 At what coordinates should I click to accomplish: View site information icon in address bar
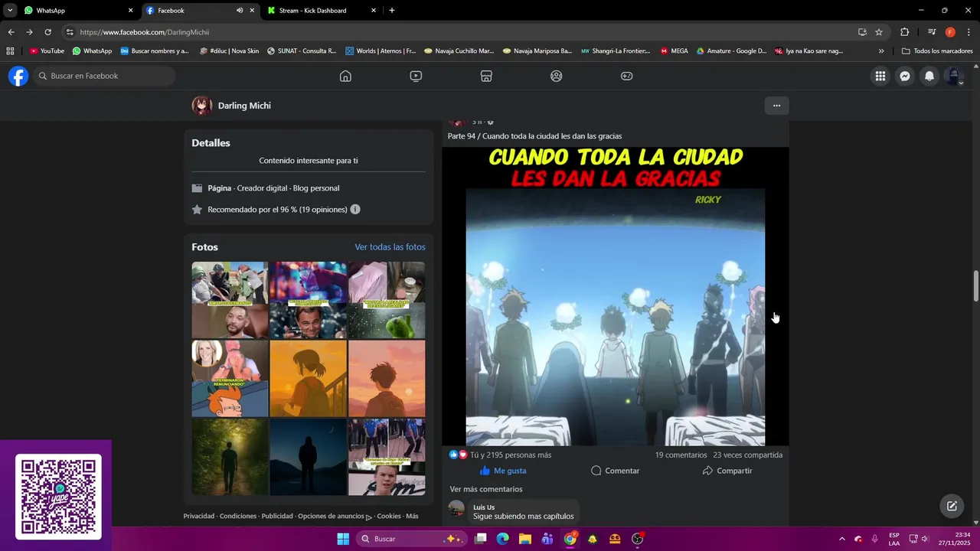click(x=70, y=32)
